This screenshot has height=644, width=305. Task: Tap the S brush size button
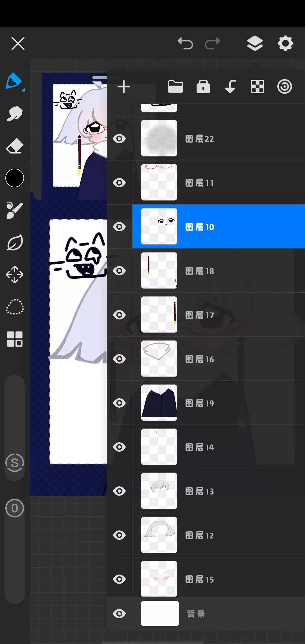pos(15,463)
